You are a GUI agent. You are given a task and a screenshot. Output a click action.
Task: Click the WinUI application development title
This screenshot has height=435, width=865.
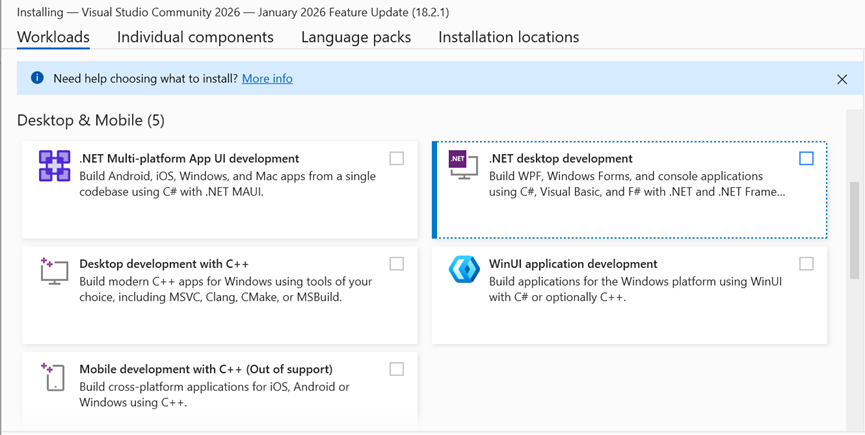pyautogui.click(x=573, y=264)
